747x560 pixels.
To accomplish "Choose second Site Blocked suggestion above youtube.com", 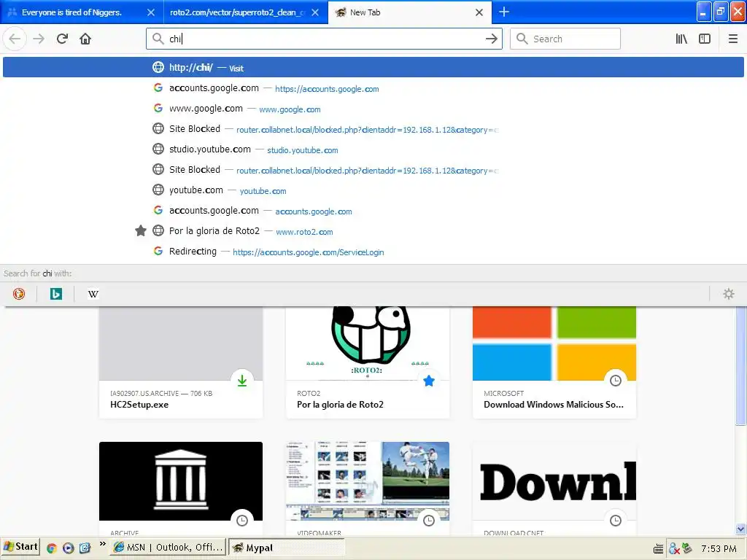I will pyautogui.click(x=373, y=170).
